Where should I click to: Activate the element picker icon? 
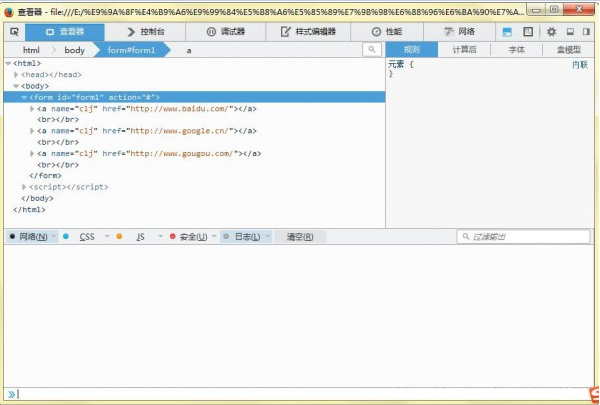pos(14,32)
